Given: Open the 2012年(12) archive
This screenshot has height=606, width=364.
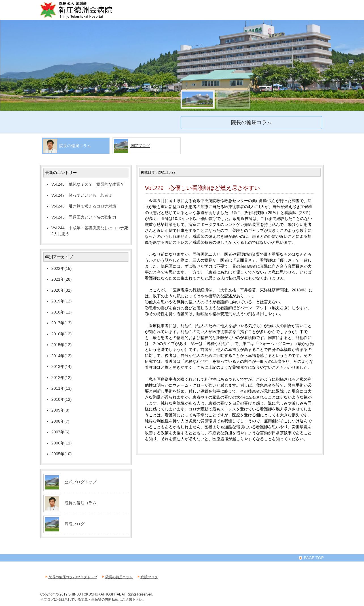Looking at the screenshot, I should point(62,378).
